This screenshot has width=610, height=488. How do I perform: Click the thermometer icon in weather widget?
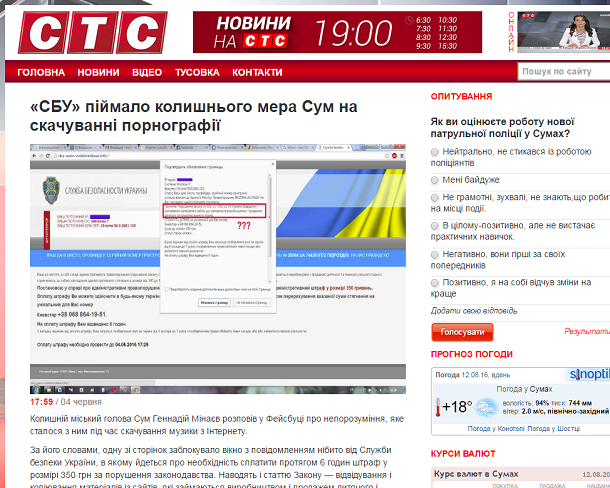tap(438, 407)
